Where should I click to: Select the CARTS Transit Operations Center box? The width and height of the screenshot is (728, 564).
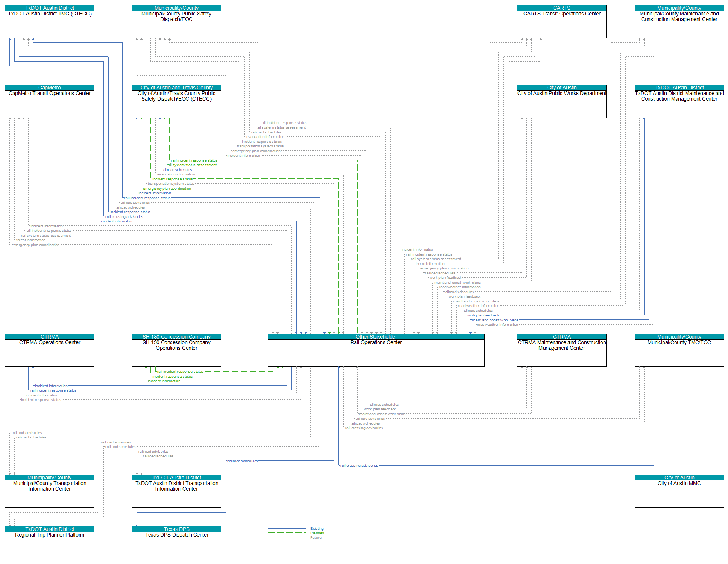pyautogui.click(x=561, y=21)
